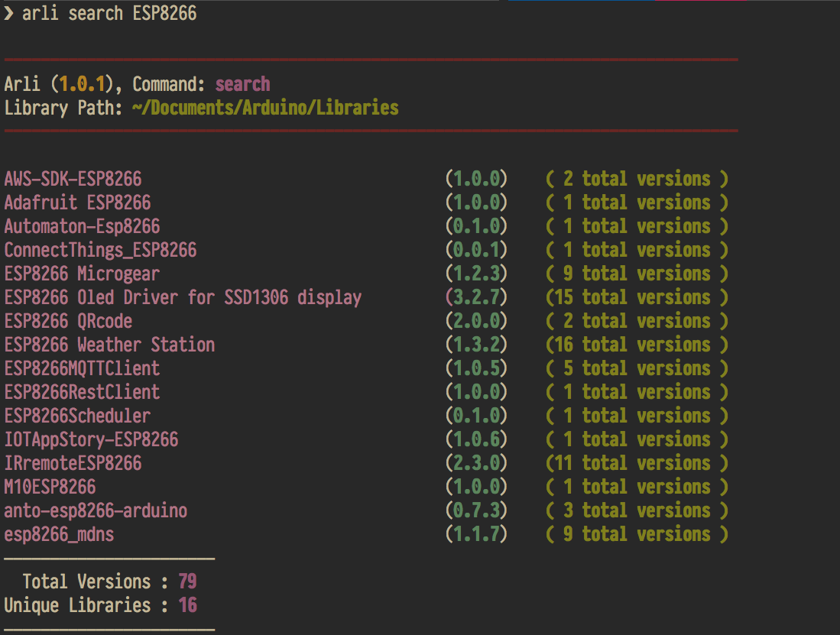The height and width of the screenshot is (635, 840).
Task: Click ConnectThings_ESP8266 library name
Action: 101,250
